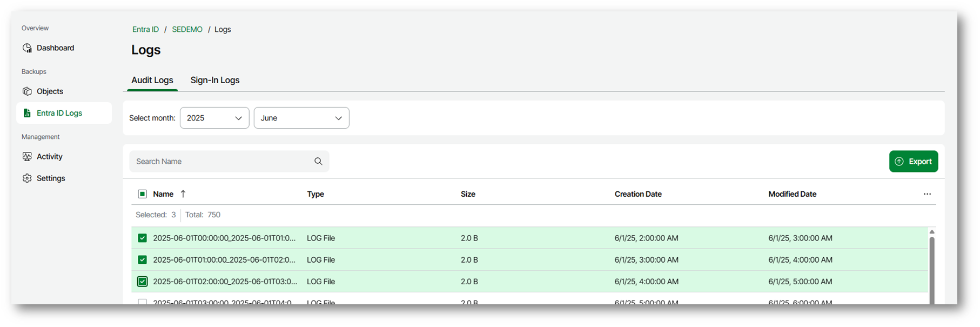Open the three-dot column options menu
This screenshot has height=327, width=980.
(x=927, y=194)
